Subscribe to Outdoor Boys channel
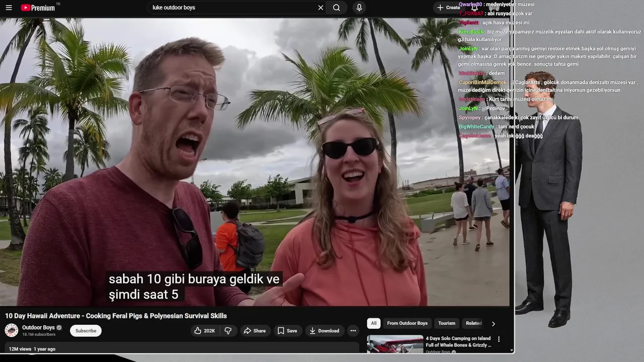Image resolution: width=644 pixels, height=362 pixels. [x=86, y=331]
